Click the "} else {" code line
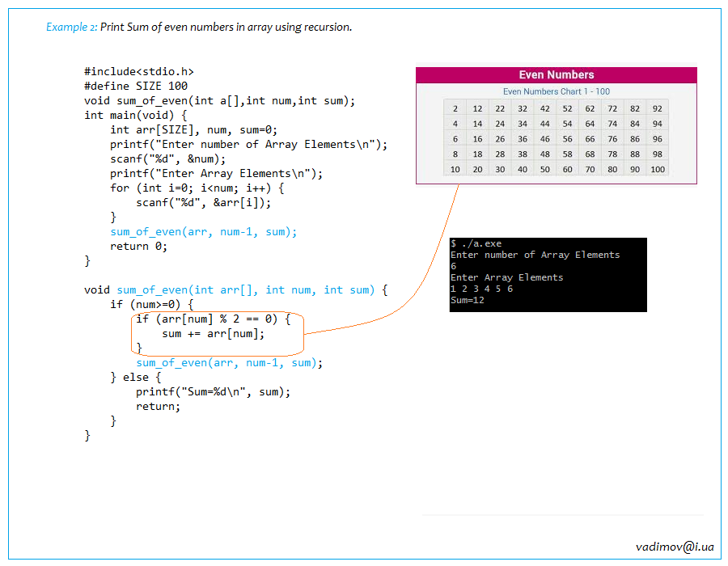Screen dimensions: 728x566 [136, 377]
